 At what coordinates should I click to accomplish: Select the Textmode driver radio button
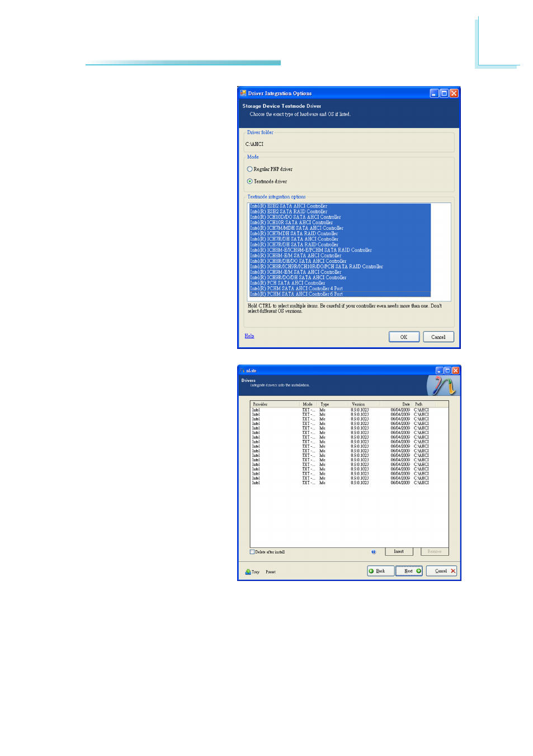[250, 181]
